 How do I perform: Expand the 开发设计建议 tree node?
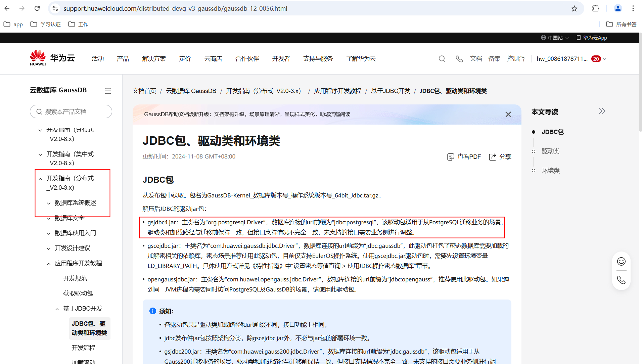(x=49, y=248)
